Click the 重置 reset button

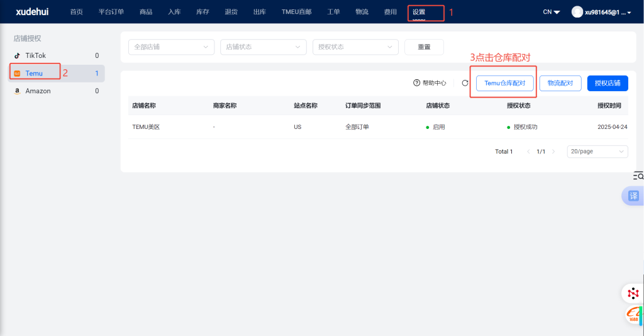pyautogui.click(x=424, y=47)
